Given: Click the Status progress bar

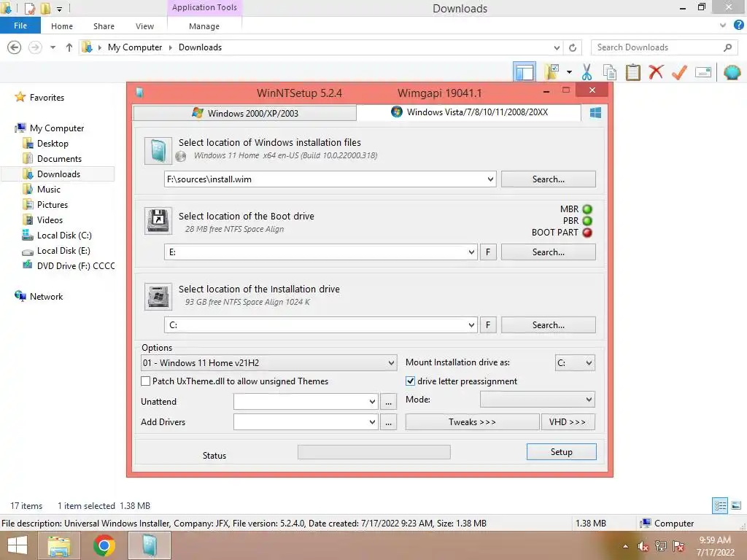Looking at the screenshot, I should tap(374, 452).
